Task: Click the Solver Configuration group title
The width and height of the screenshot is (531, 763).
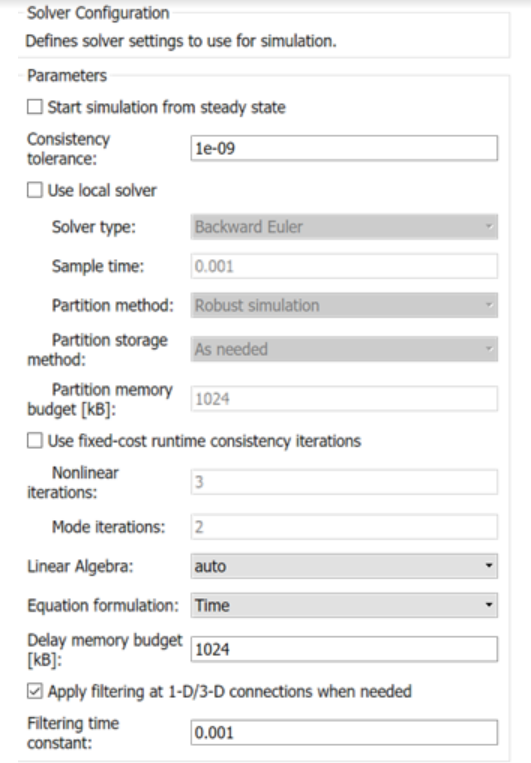Action: [x=98, y=13]
